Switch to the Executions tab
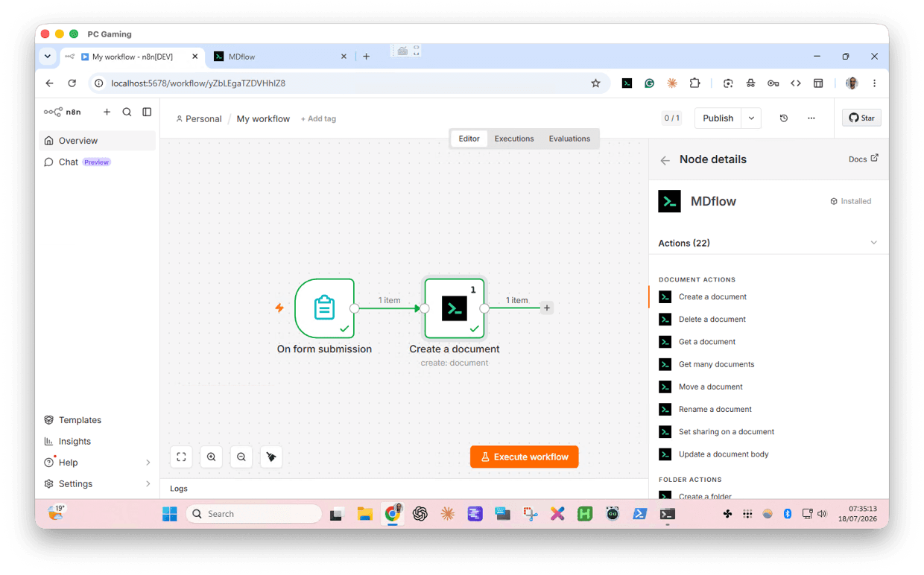924x575 pixels. point(514,139)
